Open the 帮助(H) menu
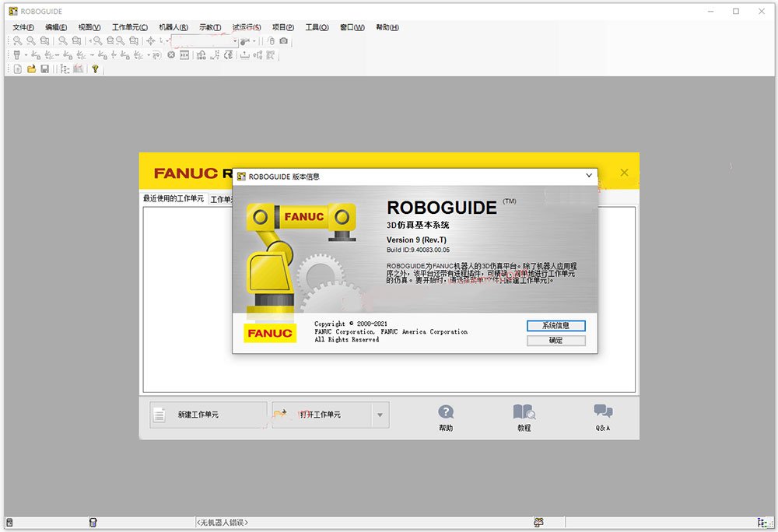 (387, 27)
